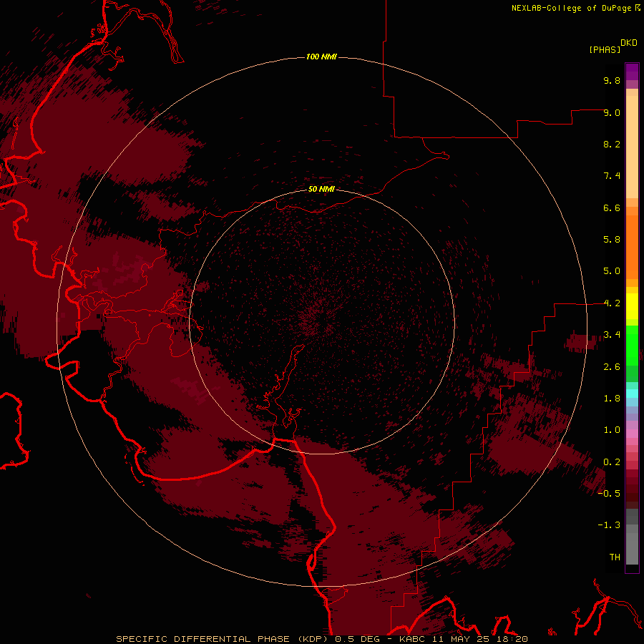
Task: Click the 100 NMI range ring label
Action: (x=321, y=57)
